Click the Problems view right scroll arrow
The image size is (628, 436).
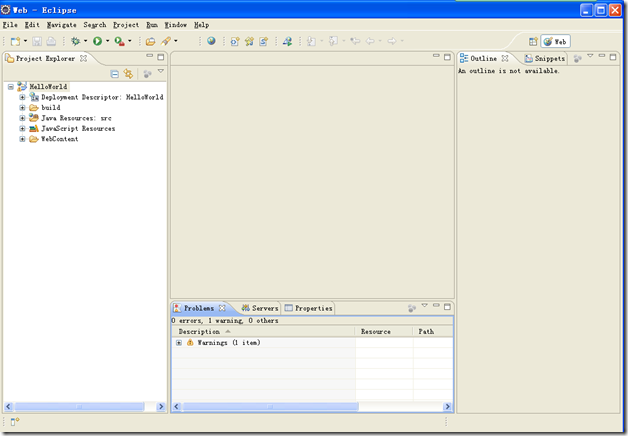point(447,407)
